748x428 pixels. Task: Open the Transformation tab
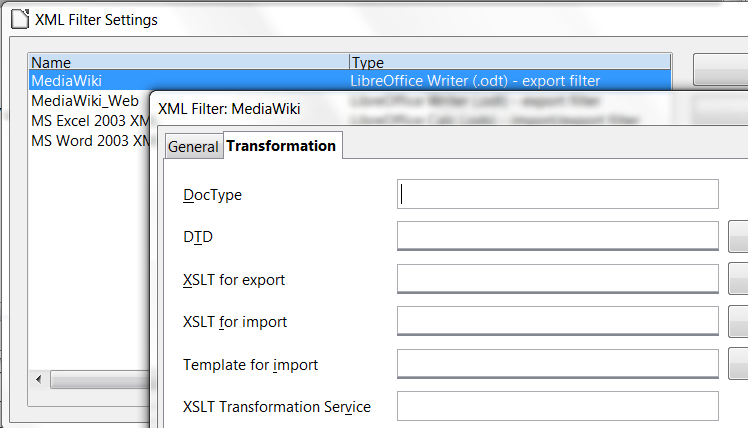(281, 146)
